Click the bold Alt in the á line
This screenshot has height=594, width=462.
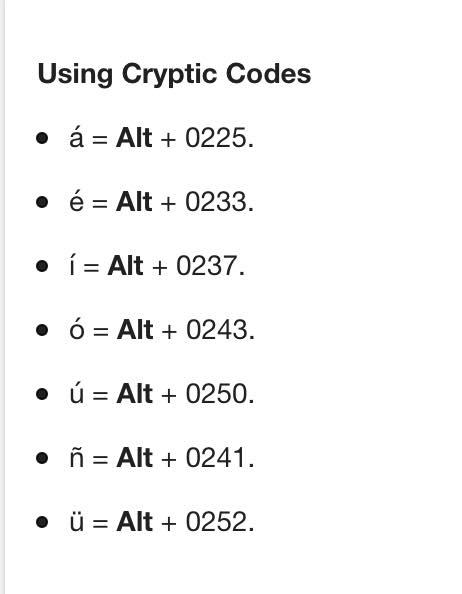click(134, 138)
